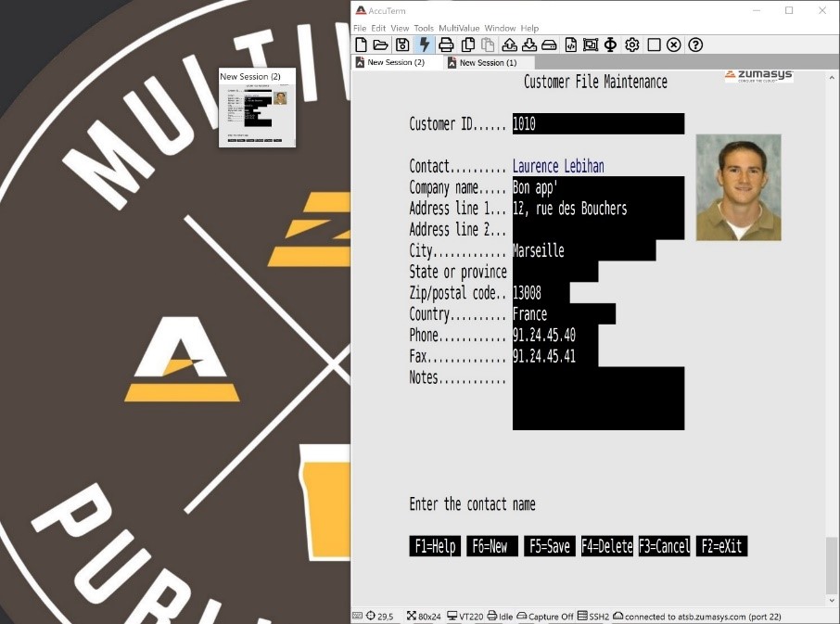Open the Tools menu

tap(424, 28)
